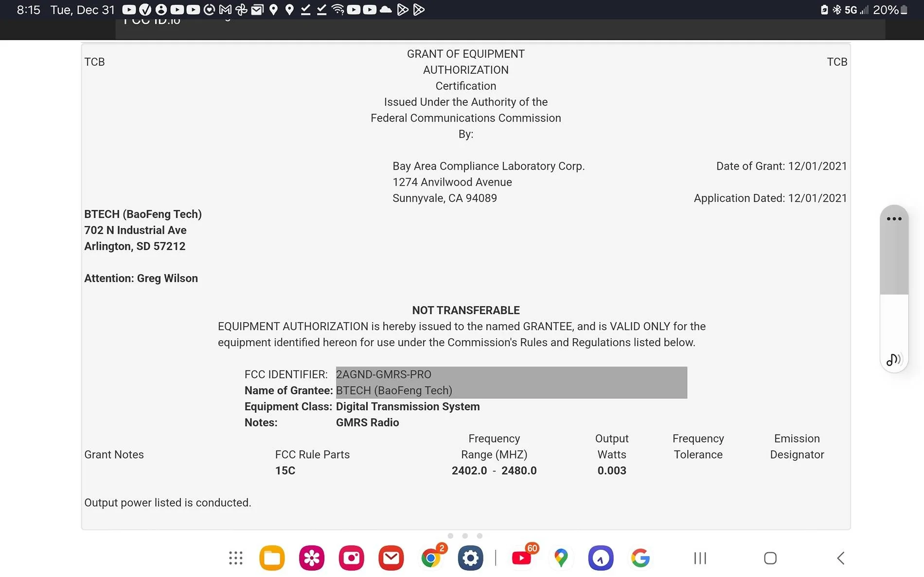Click the "NOT TRANSFERABLE" heading
Viewport: 924px width, 577px height.
[466, 311]
